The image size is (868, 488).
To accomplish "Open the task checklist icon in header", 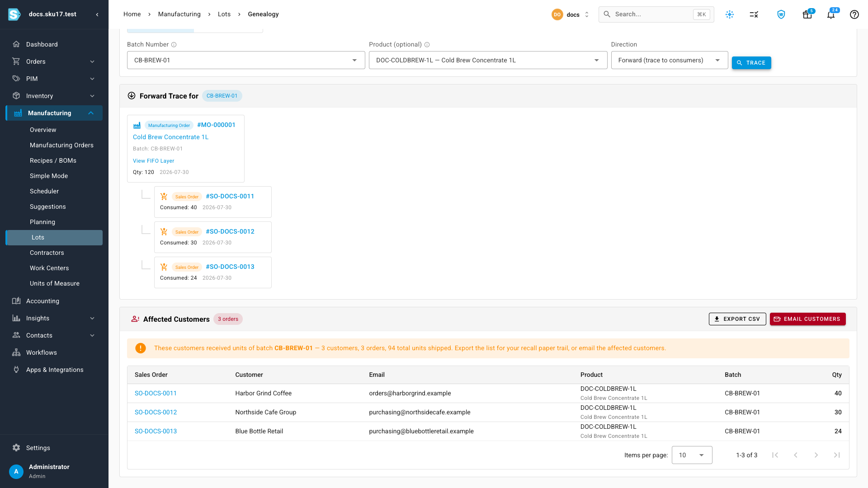I will 754,14.
